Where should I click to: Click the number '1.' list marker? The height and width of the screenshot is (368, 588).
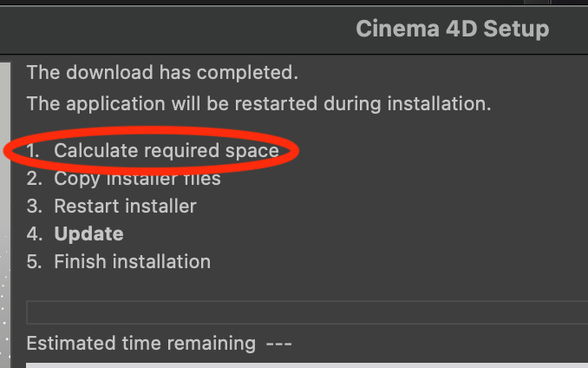pyautogui.click(x=33, y=151)
